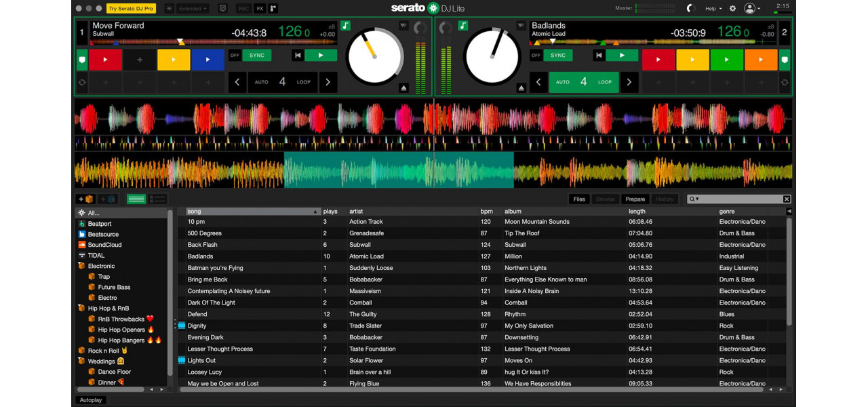Toggle the light/dark display mode sun icon
The width and height of the screenshot is (868, 407).
click(169, 8)
